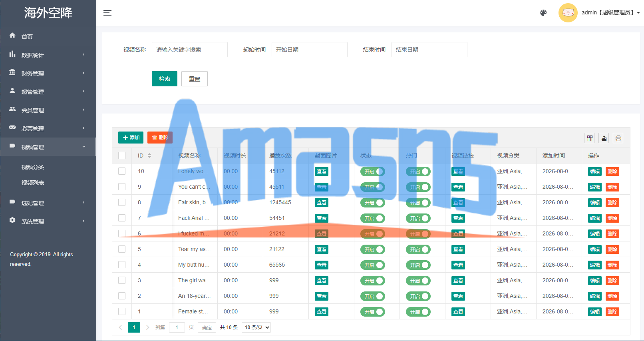This screenshot has width=644, height=341.
Task: Click the 重置 reset button
Action: click(195, 79)
